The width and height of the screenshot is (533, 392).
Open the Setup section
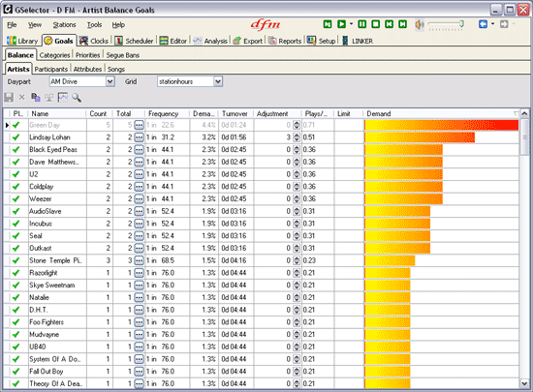(321, 41)
